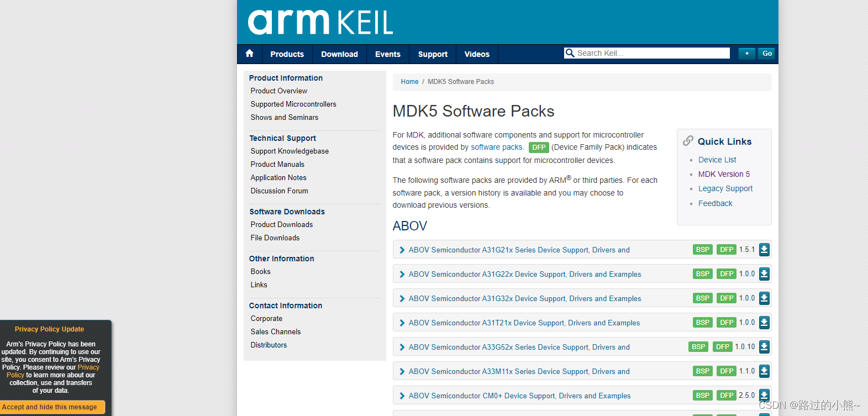This screenshot has width=868, height=416.
Task: Open the Support menu
Action: pyautogui.click(x=433, y=54)
